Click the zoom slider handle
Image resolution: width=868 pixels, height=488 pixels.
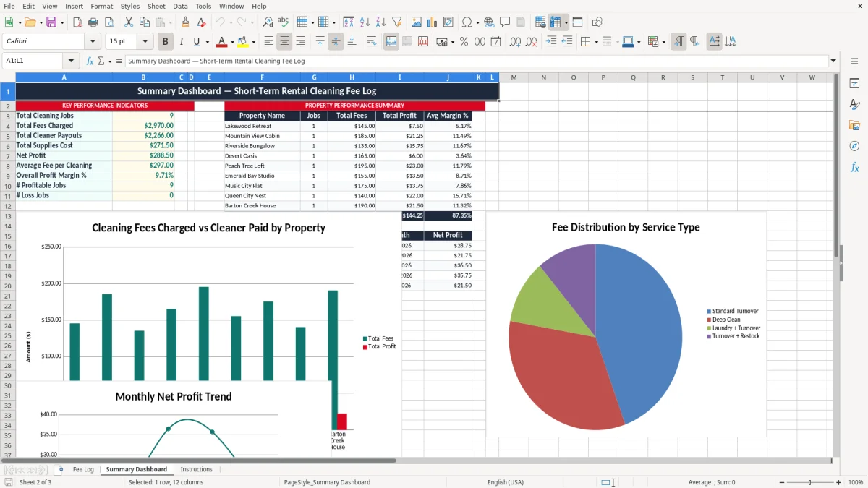pos(809,482)
